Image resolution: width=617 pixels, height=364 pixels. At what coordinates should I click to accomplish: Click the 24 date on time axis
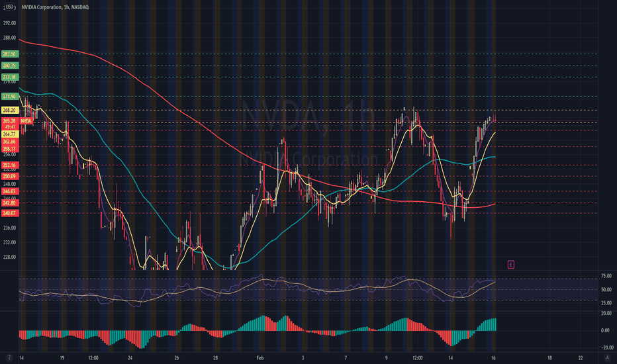[x=130, y=358]
